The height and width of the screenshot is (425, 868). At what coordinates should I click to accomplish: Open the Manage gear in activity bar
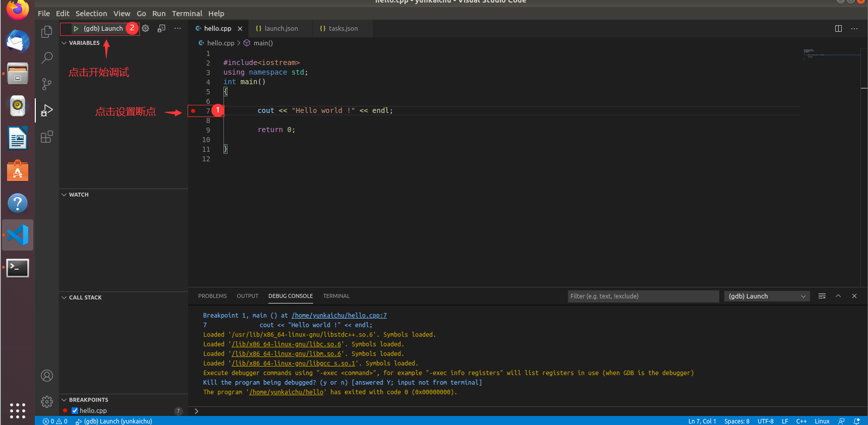[x=47, y=402]
